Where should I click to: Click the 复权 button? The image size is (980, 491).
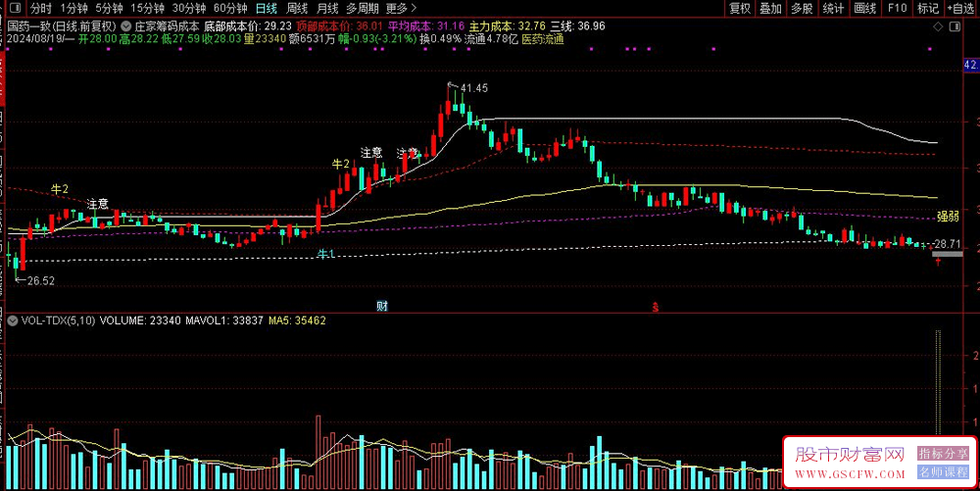[x=740, y=8]
